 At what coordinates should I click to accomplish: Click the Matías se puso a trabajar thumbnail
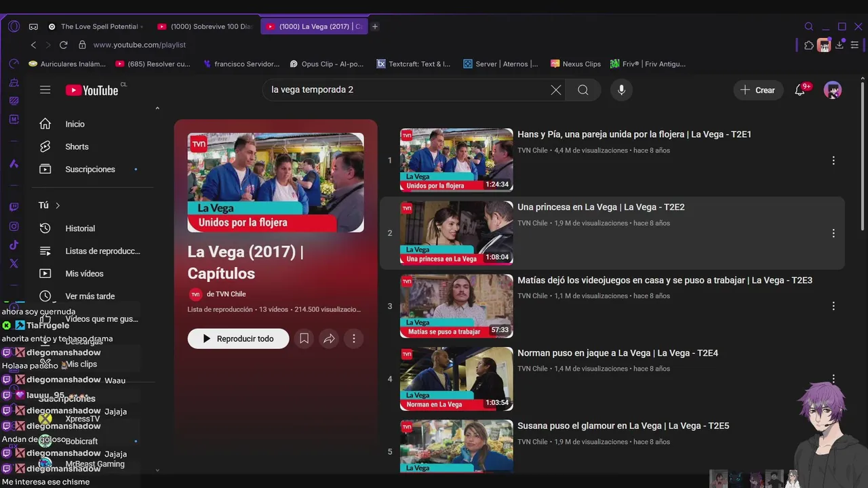coord(456,306)
